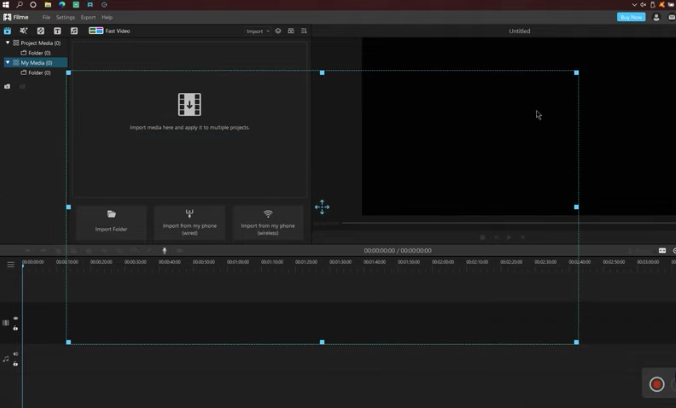Open the Effects panel icon
676x408 pixels.
(24, 31)
